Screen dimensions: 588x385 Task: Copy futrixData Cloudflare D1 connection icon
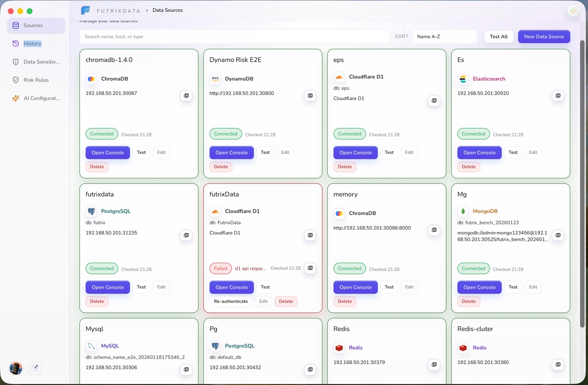(x=310, y=235)
